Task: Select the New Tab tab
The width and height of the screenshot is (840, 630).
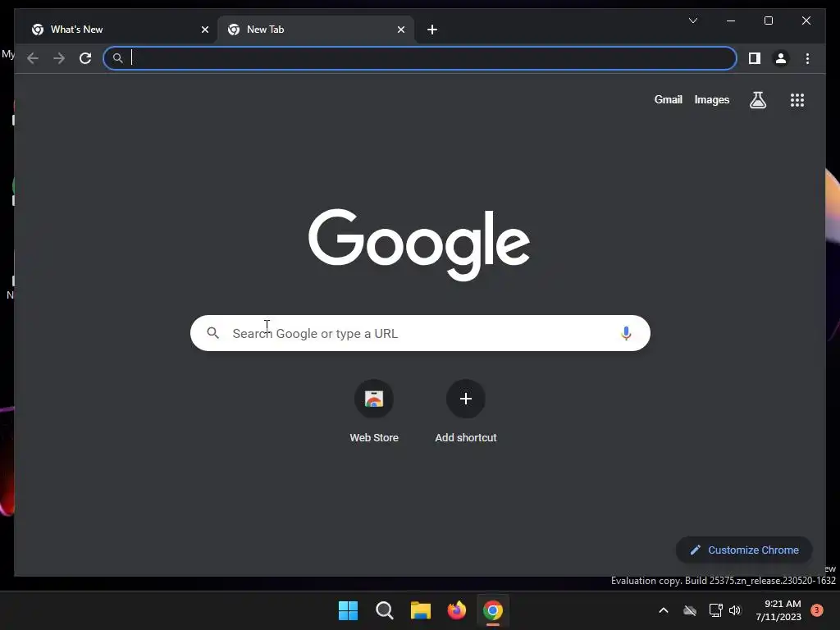Action: coord(315,30)
